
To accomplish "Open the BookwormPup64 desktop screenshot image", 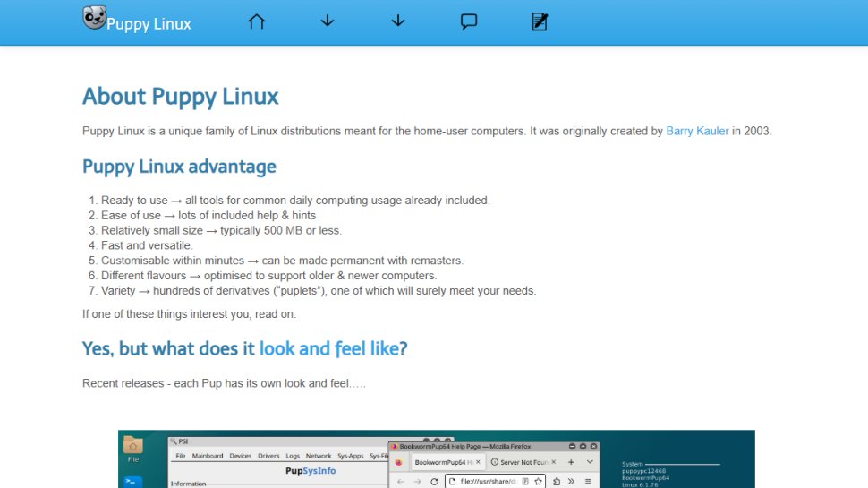I will (436, 458).
